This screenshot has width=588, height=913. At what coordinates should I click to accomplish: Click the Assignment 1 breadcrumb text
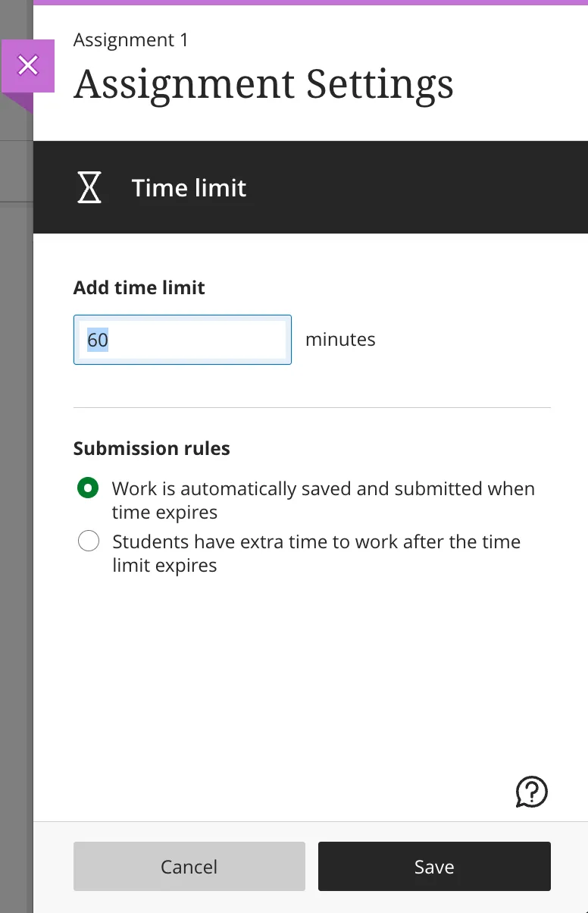(x=130, y=40)
